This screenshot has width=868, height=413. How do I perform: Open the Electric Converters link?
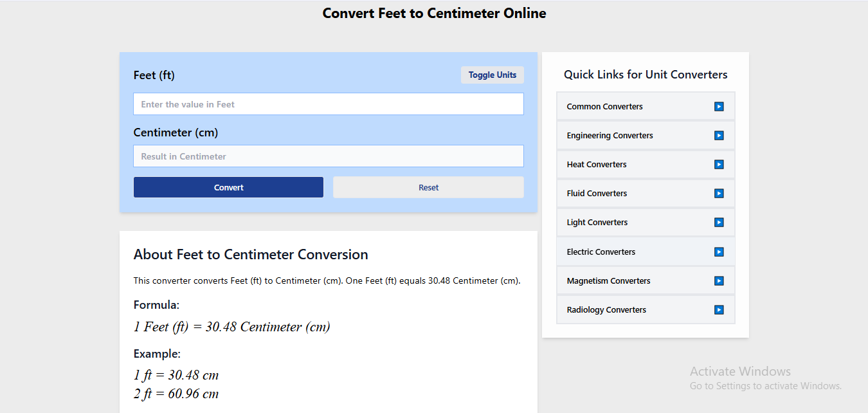pyautogui.click(x=601, y=252)
